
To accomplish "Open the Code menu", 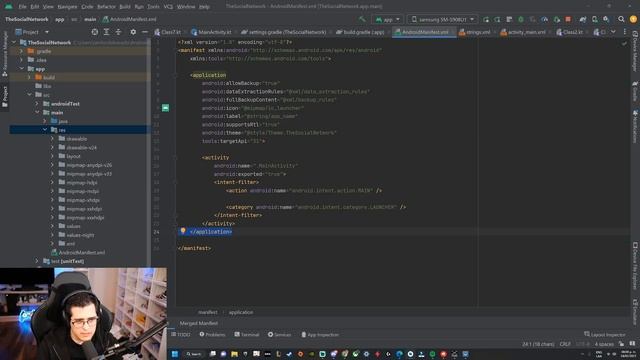I will (87, 7).
